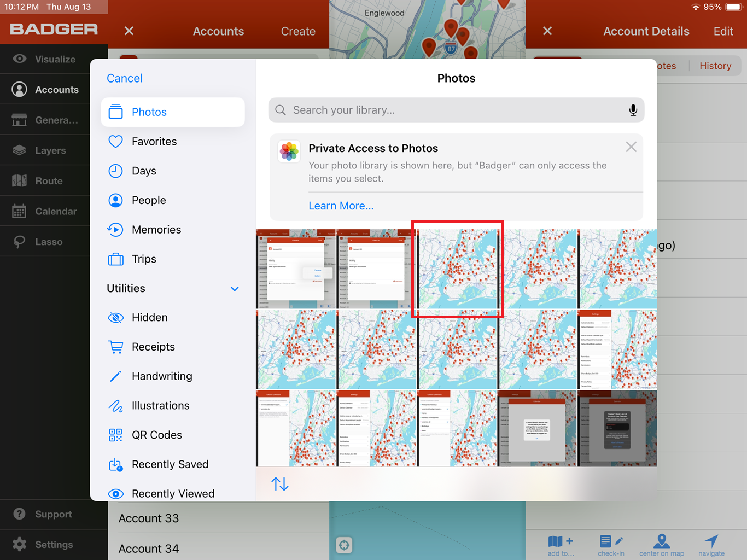Cancel the photo picker
This screenshot has width=747, height=560.
point(125,78)
